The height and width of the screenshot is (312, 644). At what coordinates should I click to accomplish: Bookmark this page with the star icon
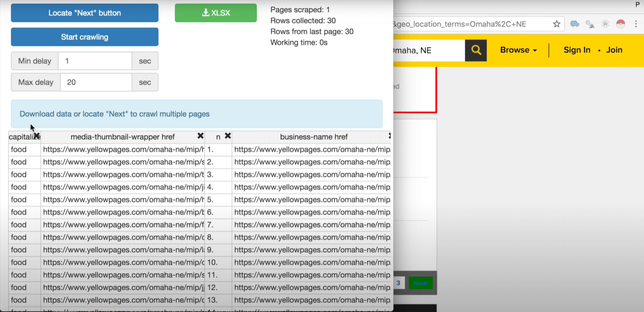(557, 24)
